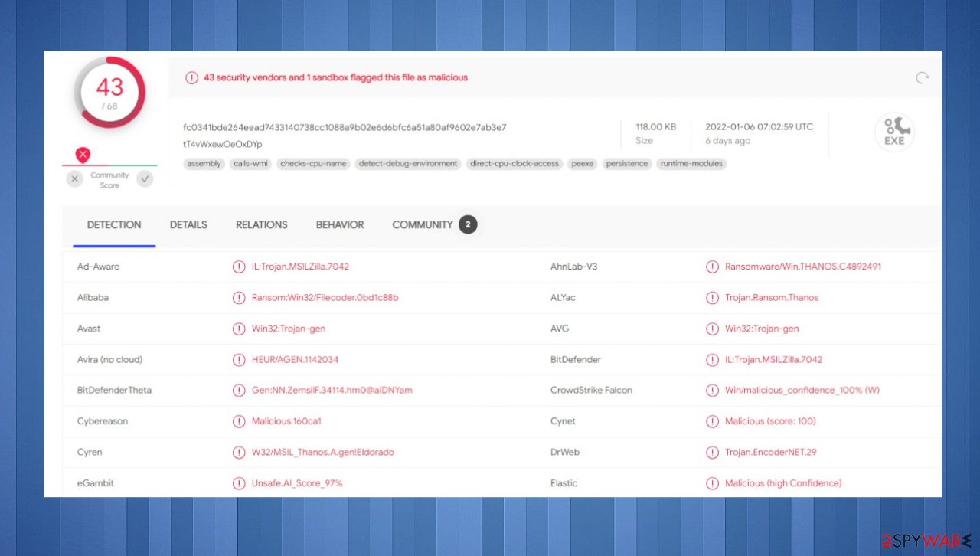
Task: Click the warning icon for Avira detection
Action: (239, 359)
